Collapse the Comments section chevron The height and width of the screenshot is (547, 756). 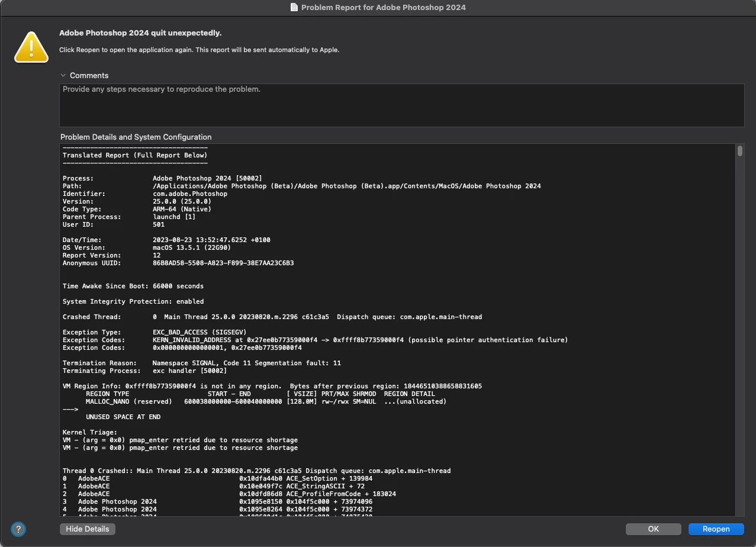63,75
